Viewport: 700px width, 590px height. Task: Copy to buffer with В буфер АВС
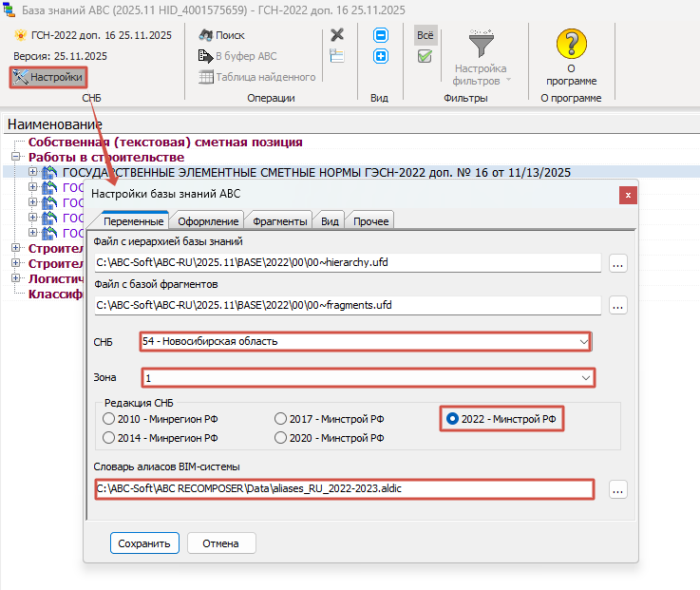click(x=237, y=56)
